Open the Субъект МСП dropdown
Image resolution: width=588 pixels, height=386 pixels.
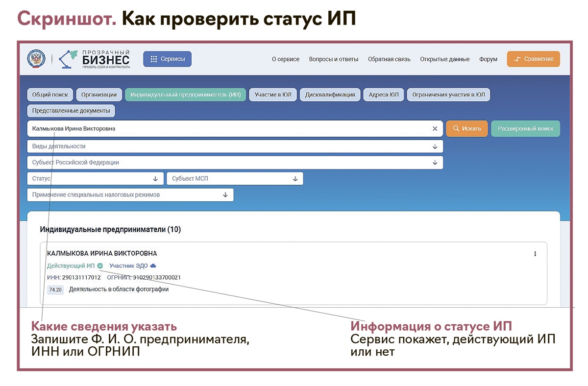tap(235, 179)
